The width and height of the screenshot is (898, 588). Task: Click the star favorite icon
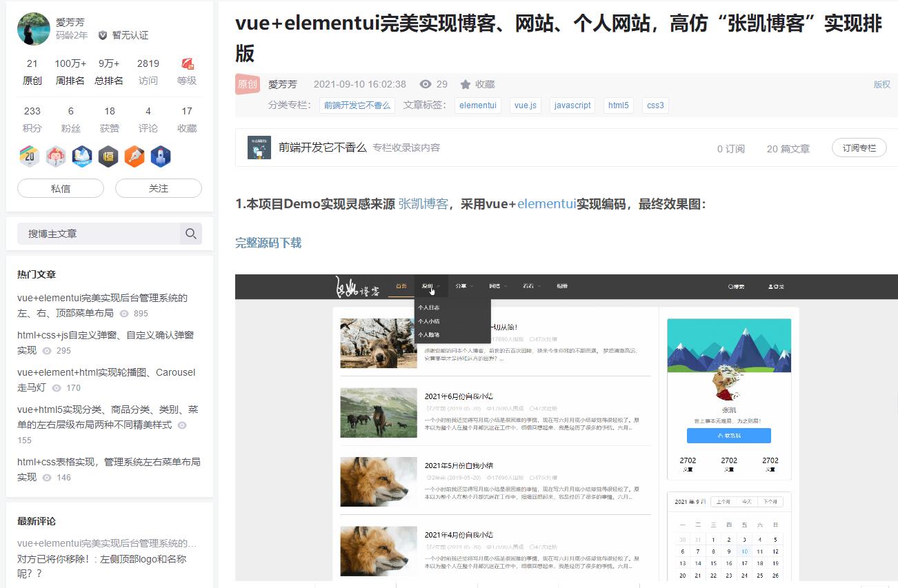point(466,84)
